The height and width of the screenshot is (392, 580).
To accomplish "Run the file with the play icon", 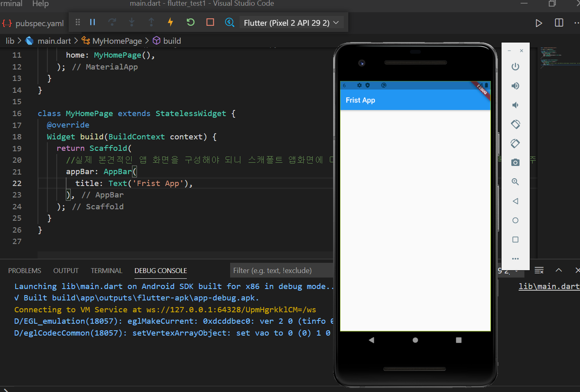I will tap(539, 23).
